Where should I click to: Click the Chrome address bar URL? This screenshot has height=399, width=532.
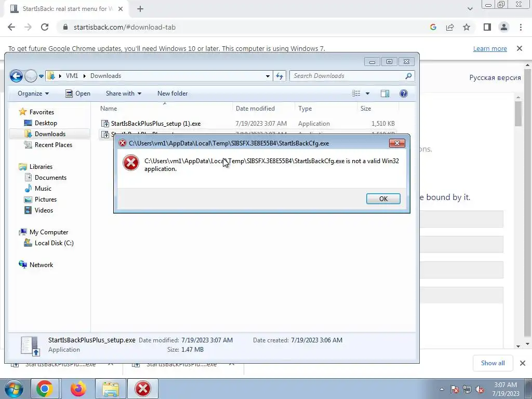click(x=125, y=27)
